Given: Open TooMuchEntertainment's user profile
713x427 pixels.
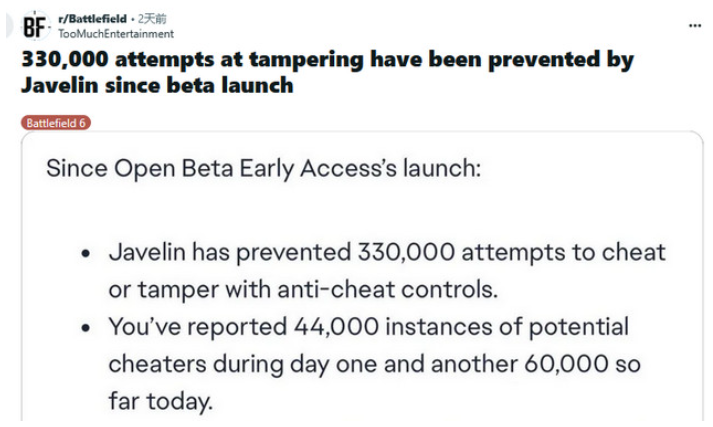Looking at the screenshot, I should point(116,34).
